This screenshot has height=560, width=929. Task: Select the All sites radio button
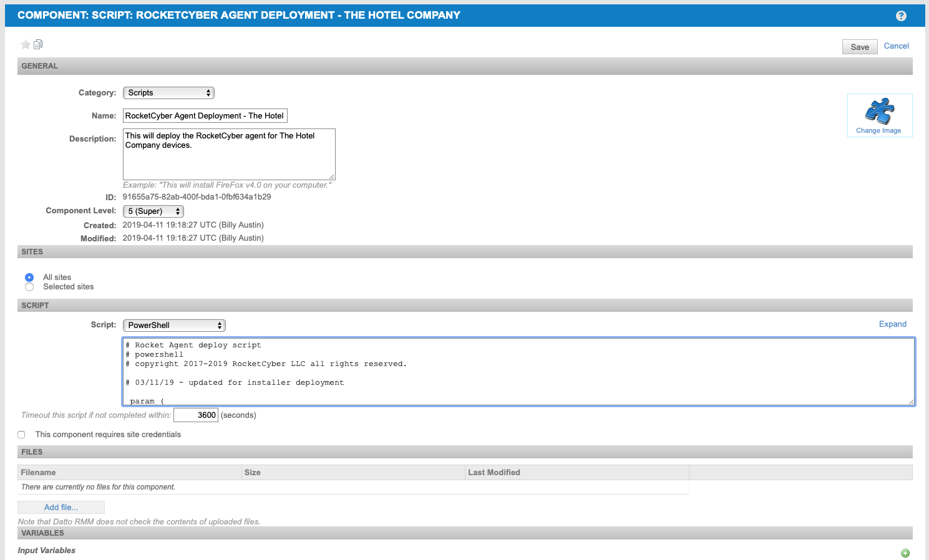coord(29,278)
